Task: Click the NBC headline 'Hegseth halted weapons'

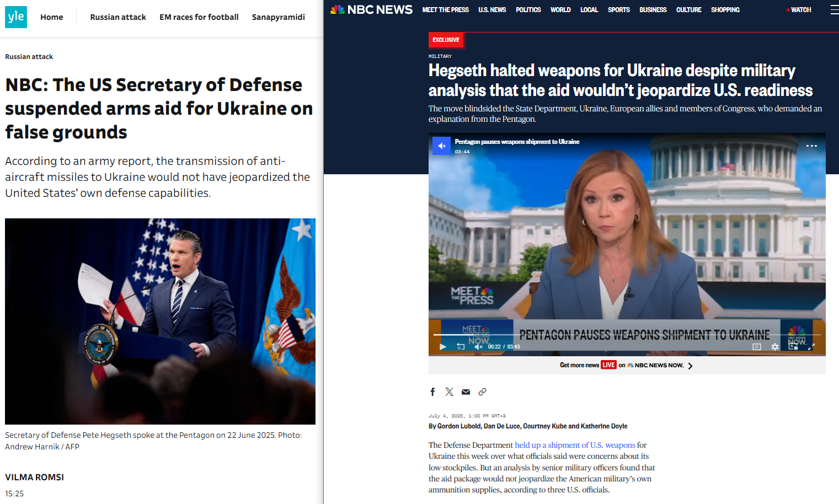Action: pos(621,81)
